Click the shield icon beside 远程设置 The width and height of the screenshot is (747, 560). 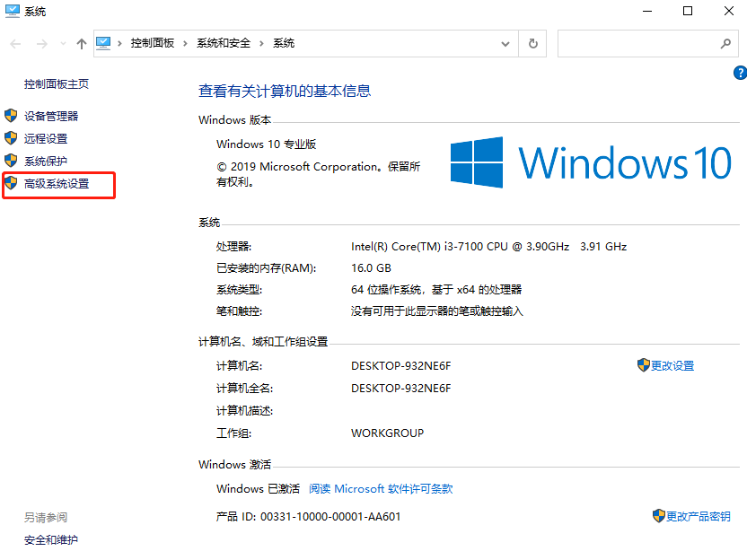click(11, 138)
